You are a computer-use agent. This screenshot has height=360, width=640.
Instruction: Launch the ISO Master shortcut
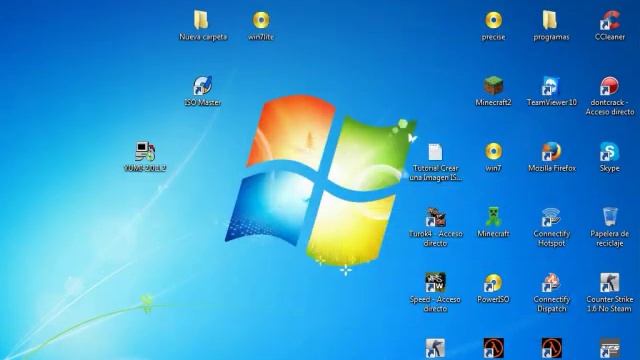pos(202,85)
